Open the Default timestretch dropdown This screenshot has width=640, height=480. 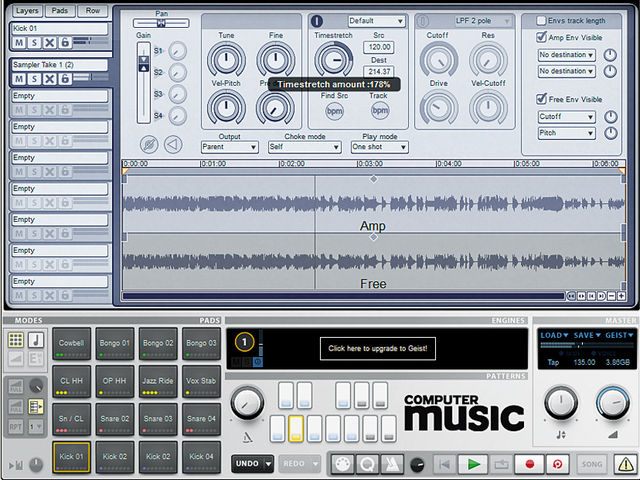point(376,21)
